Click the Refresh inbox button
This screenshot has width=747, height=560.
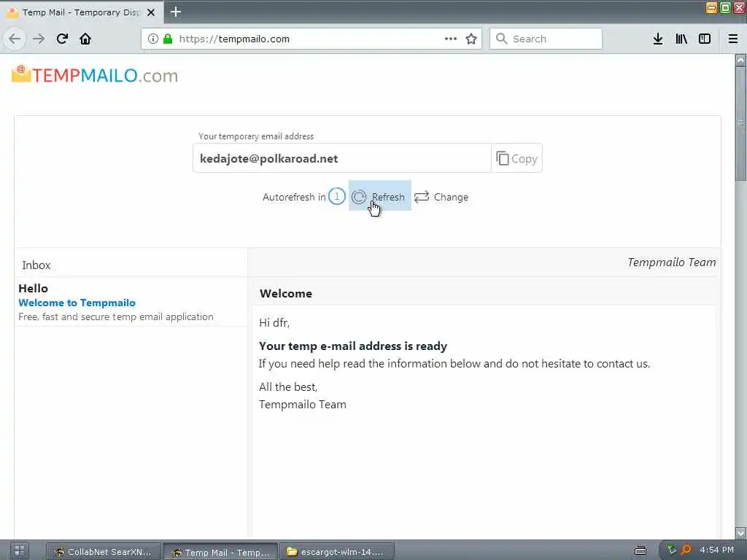pyautogui.click(x=379, y=195)
